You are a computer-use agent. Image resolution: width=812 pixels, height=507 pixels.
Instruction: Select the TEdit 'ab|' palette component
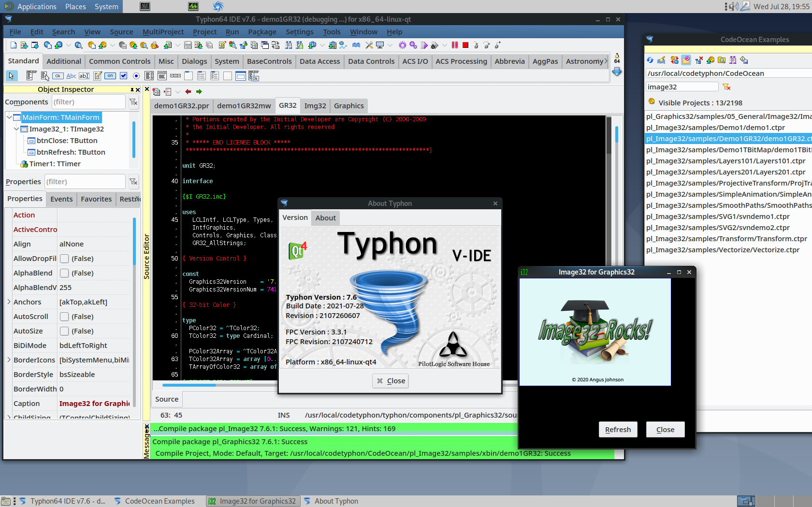coord(84,76)
